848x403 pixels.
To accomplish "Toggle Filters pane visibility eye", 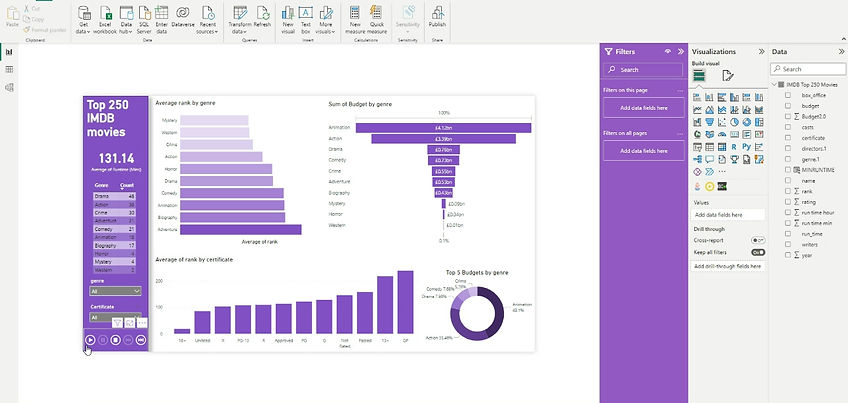I will tap(668, 51).
